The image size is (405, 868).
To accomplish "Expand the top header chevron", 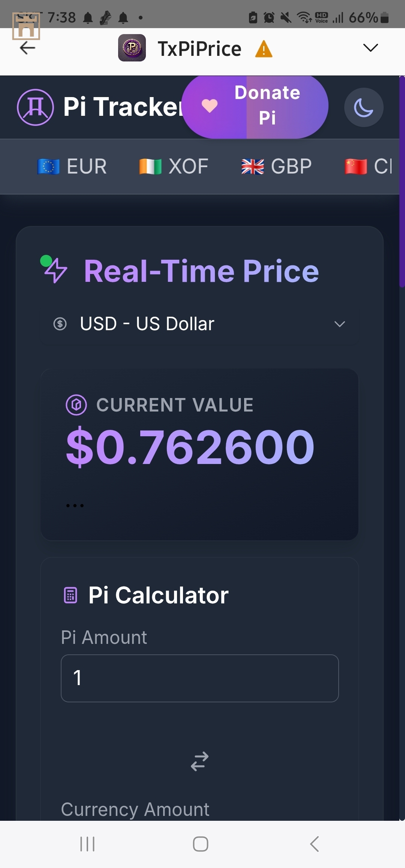I will point(370,48).
